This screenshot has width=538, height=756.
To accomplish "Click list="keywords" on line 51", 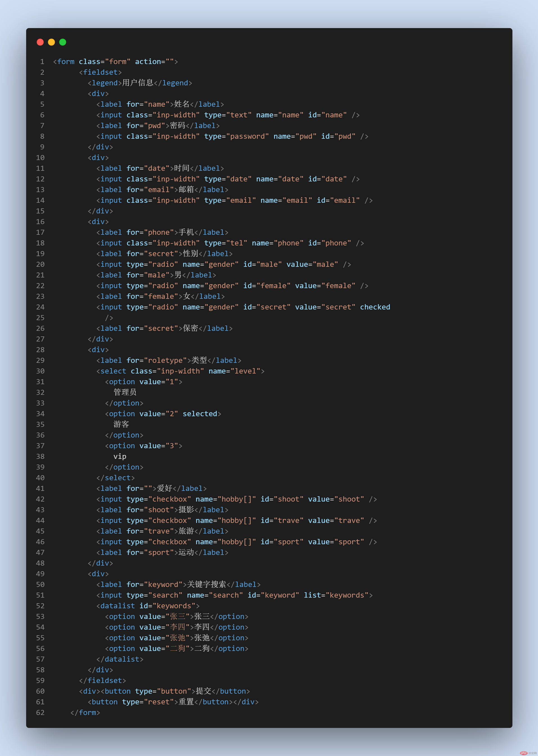I will click(336, 595).
